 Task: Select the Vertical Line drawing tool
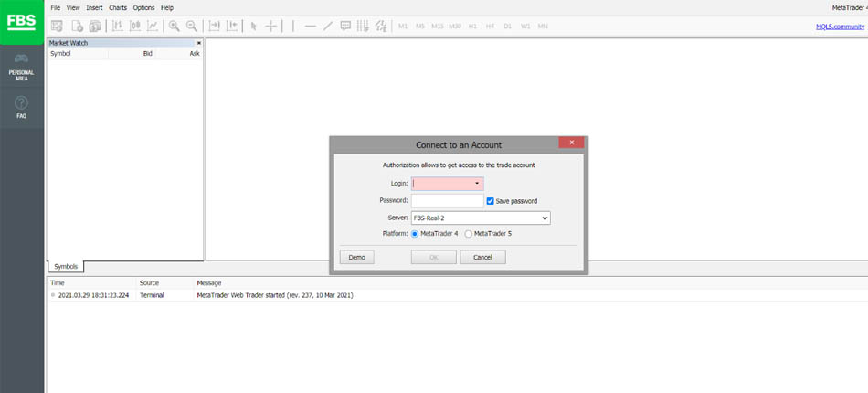coord(293,26)
